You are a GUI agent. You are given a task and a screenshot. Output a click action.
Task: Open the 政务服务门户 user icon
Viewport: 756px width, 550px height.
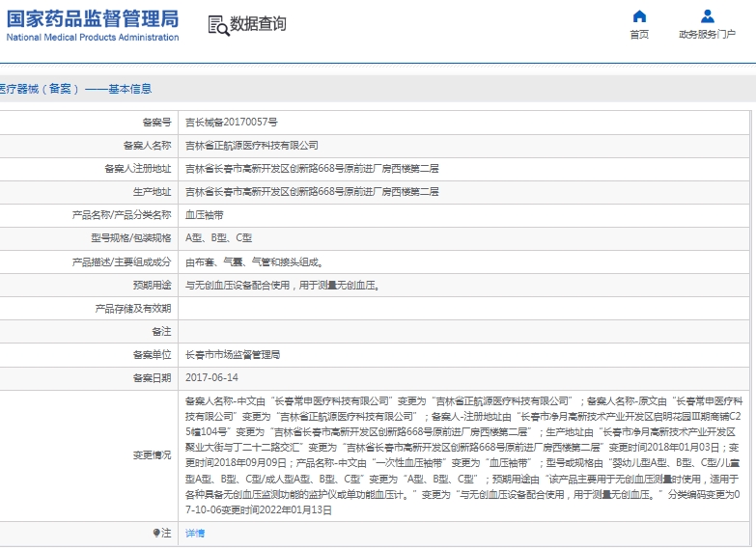click(x=708, y=16)
